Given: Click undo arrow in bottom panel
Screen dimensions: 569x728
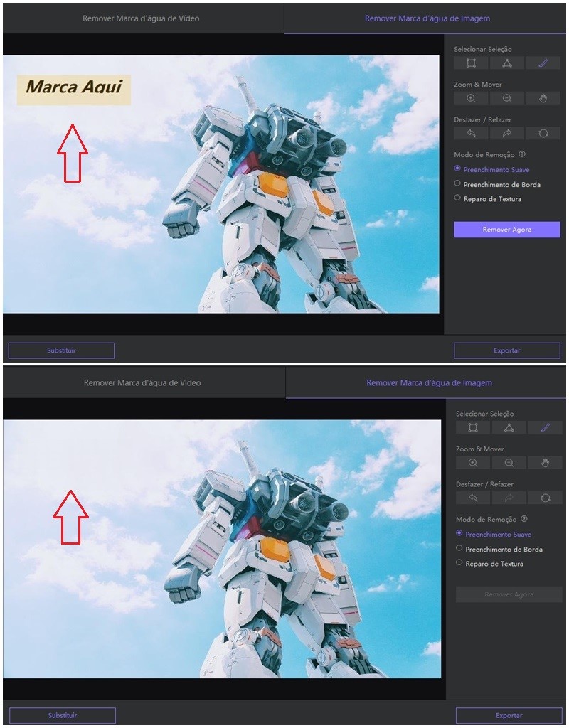Looking at the screenshot, I should tap(473, 498).
